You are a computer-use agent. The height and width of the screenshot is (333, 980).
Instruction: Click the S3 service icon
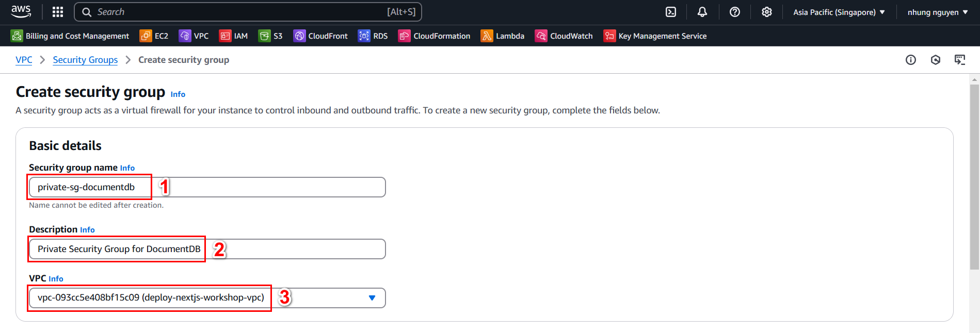click(x=264, y=36)
